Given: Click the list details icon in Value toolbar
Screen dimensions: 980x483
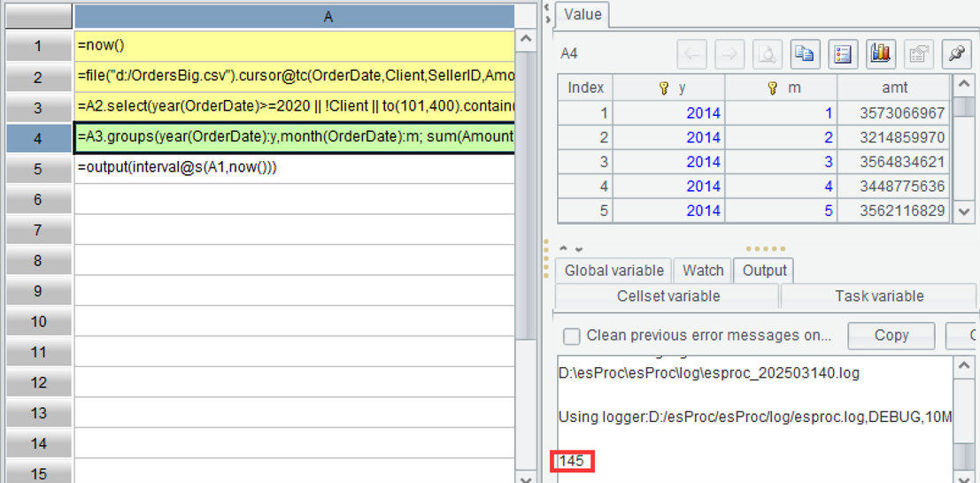Looking at the screenshot, I should point(843,54).
